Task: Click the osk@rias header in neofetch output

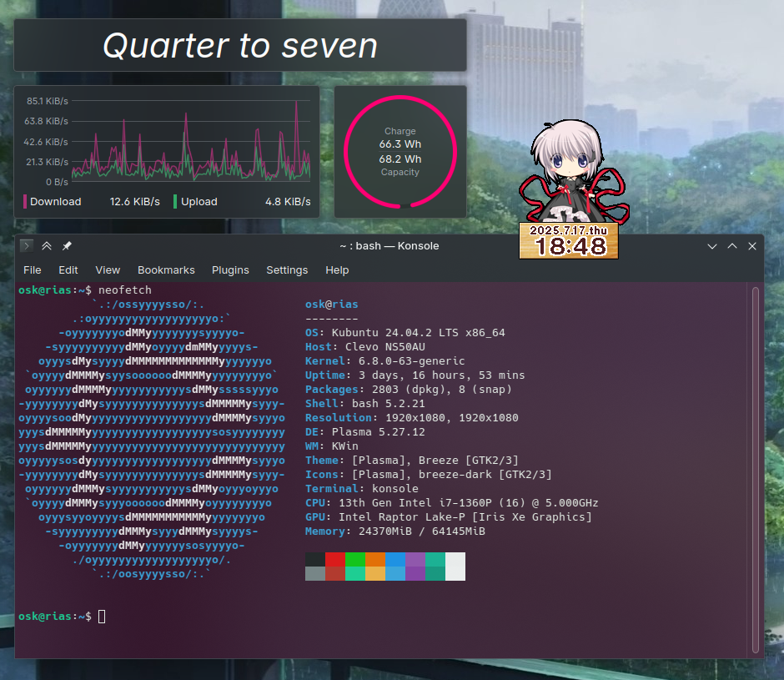Action: click(331, 305)
